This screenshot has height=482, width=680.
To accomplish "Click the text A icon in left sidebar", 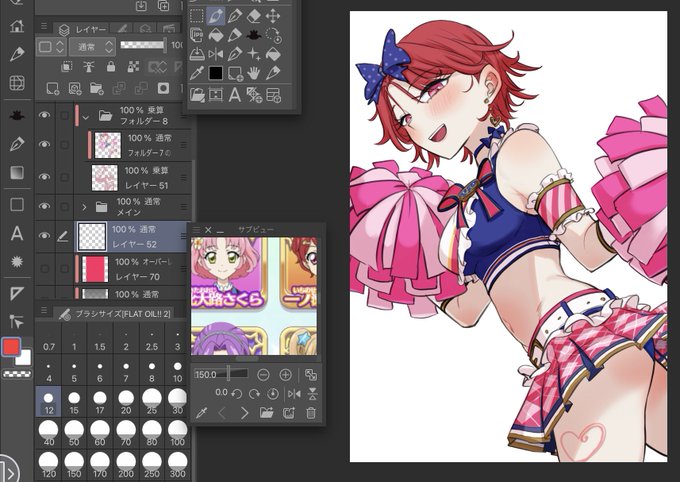I will coord(17,233).
